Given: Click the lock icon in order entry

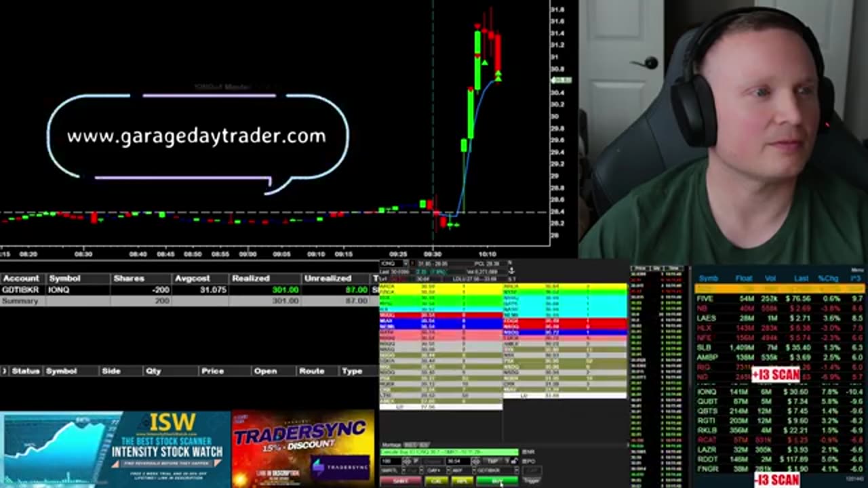Looking at the screenshot, I should point(514,461).
